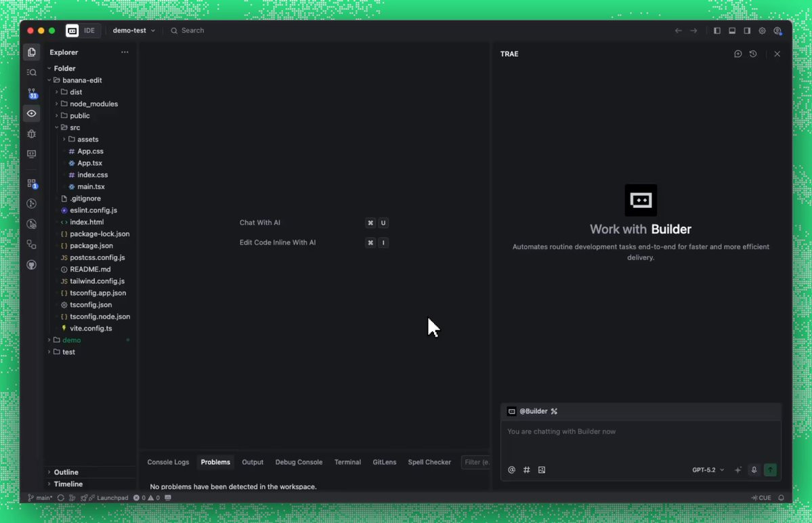Open the Terminal tab
The width and height of the screenshot is (812, 523).
click(x=347, y=462)
